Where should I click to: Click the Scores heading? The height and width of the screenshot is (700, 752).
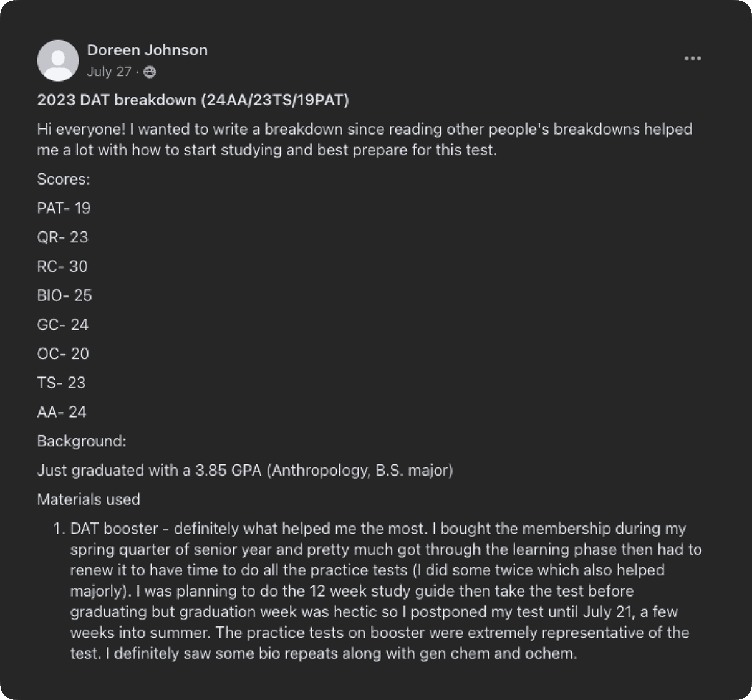coord(63,179)
